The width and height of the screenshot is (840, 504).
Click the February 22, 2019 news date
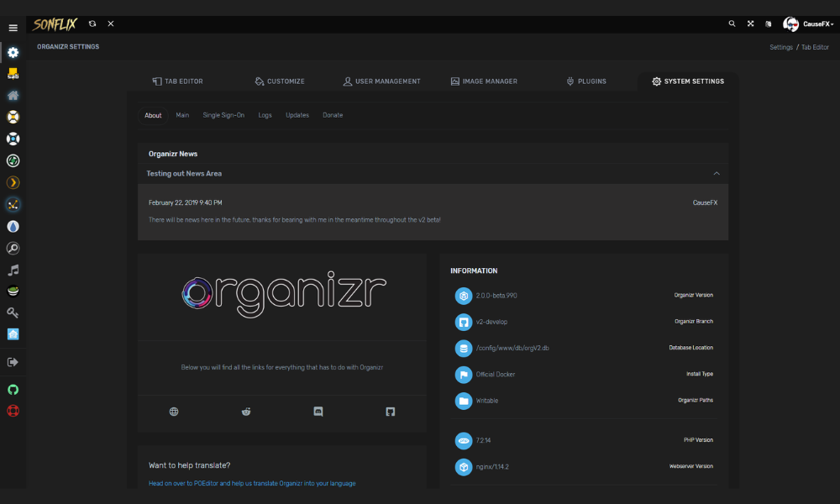tap(185, 202)
